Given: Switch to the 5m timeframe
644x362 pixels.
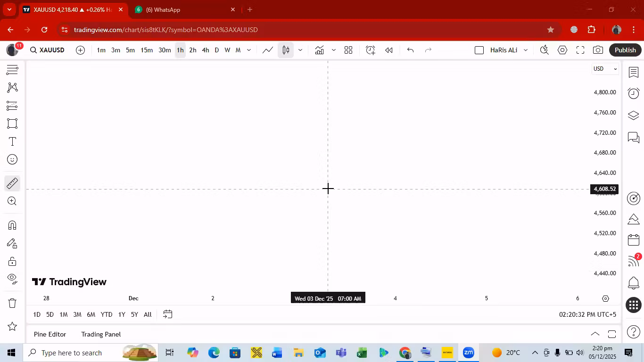Looking at the screenshot, I should (x=130, y=50).
